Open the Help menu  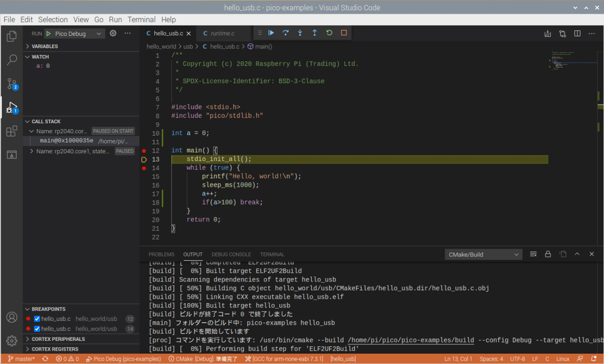tap(169, 20)
